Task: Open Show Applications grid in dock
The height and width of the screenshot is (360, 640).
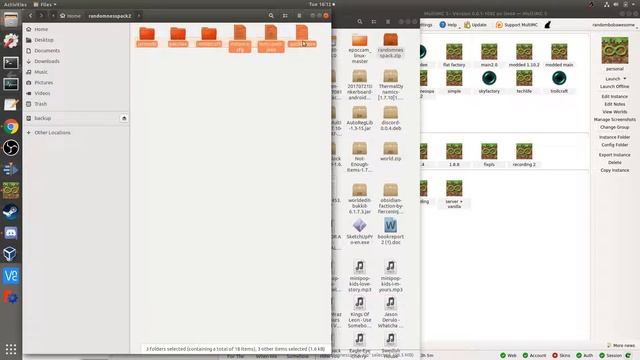Action: [x=11, y=349]
